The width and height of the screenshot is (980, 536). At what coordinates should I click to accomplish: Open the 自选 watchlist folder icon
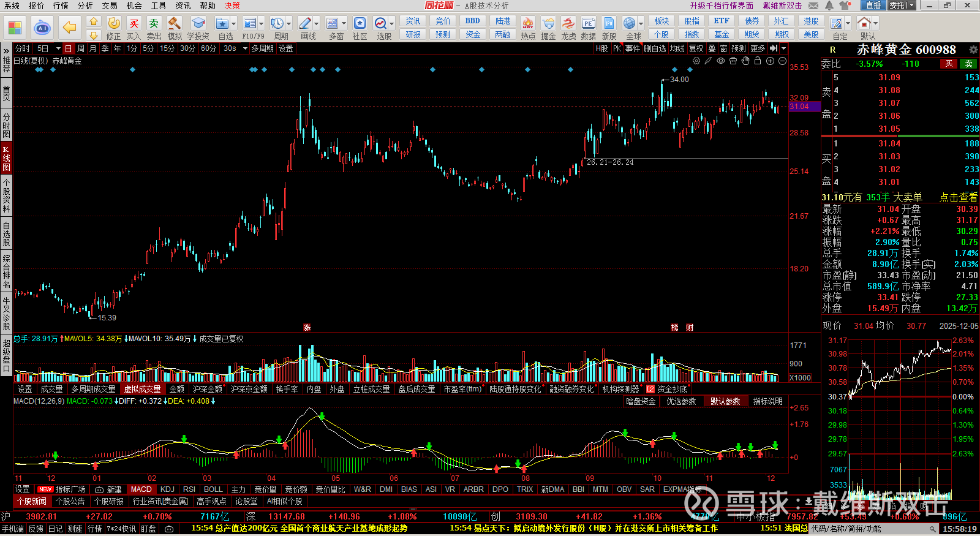click(222, 23)
